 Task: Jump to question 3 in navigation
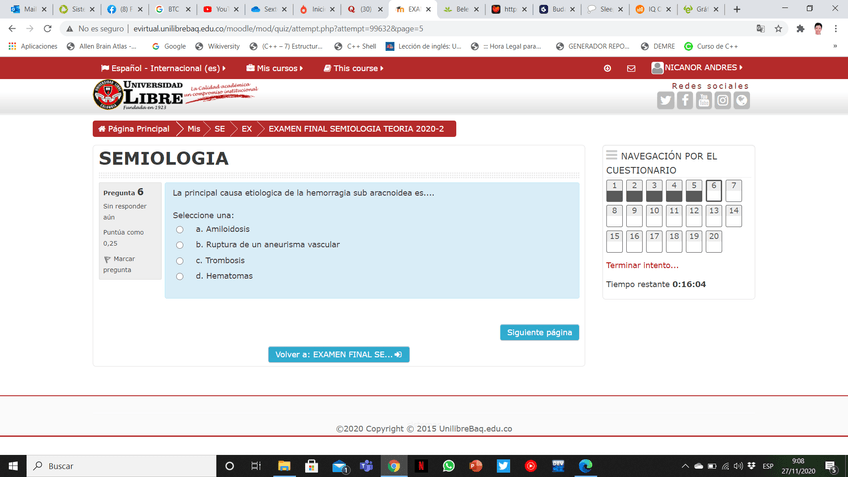pos(654,191)
